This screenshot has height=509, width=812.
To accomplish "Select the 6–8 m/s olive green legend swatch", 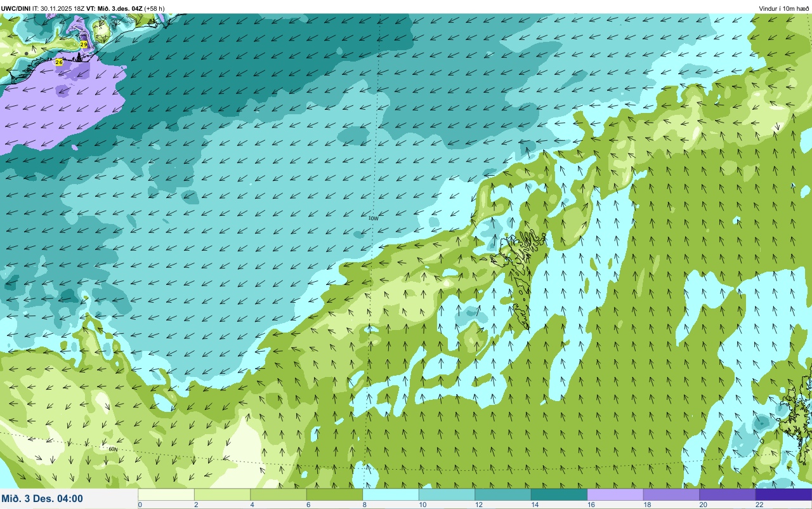I will [x=334, y=494].
